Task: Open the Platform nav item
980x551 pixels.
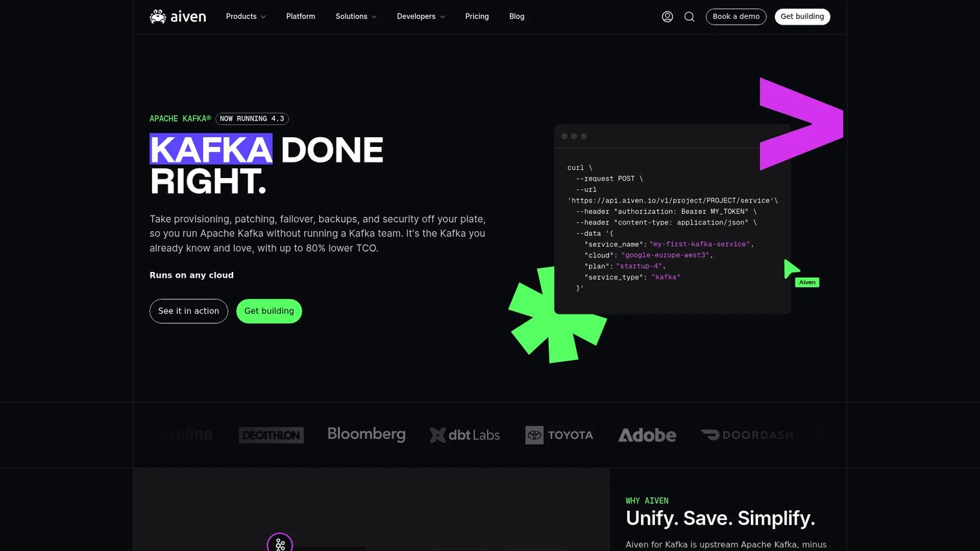Action: pyautogui.click(x=300, y=17)
